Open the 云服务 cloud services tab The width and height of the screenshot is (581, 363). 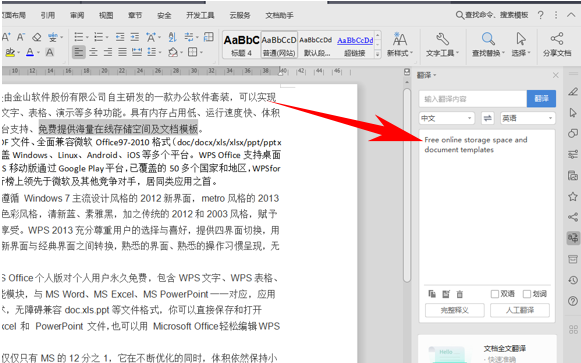[240, 15]
